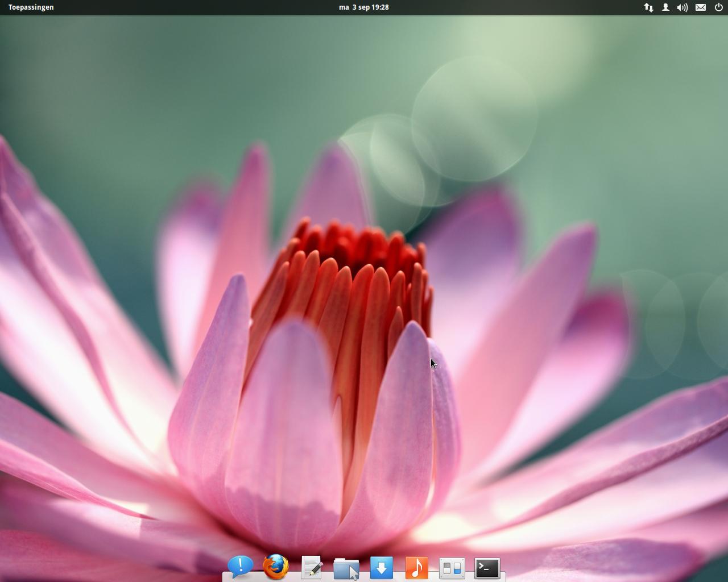Open the user accounts indicator

click(665, 7)
